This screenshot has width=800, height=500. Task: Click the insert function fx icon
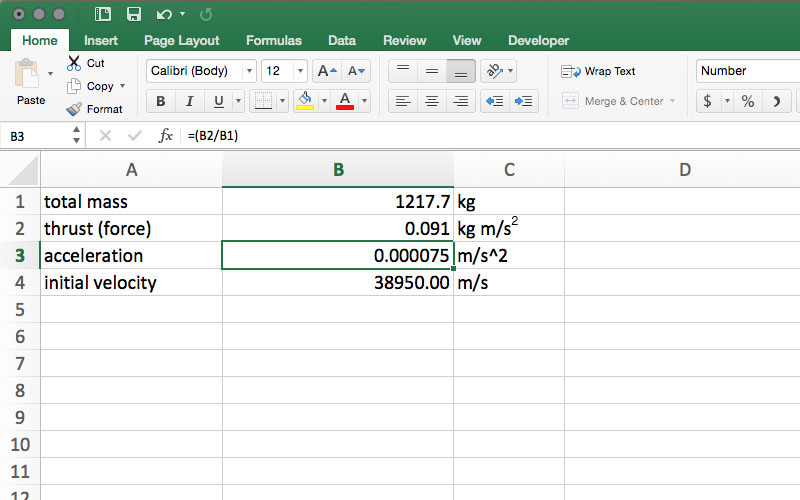click(x=166, y=136)
